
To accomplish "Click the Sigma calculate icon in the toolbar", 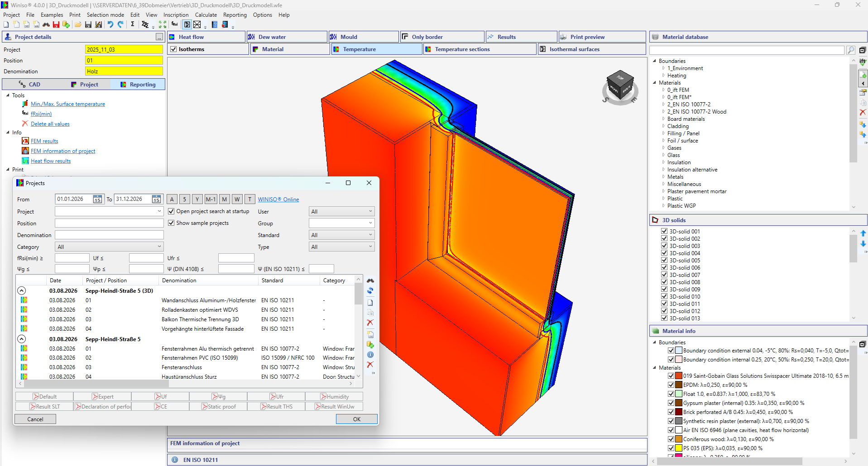I will (x=133, y=24).
